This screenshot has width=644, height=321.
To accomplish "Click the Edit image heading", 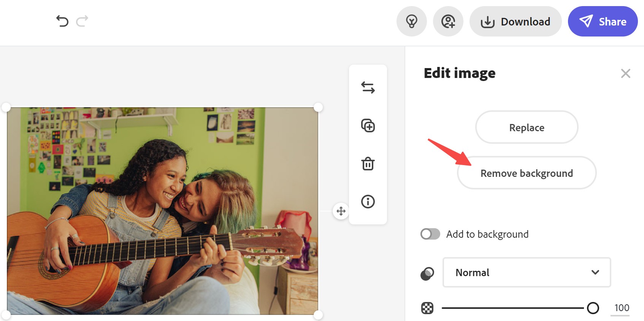I will pos(460,73).
